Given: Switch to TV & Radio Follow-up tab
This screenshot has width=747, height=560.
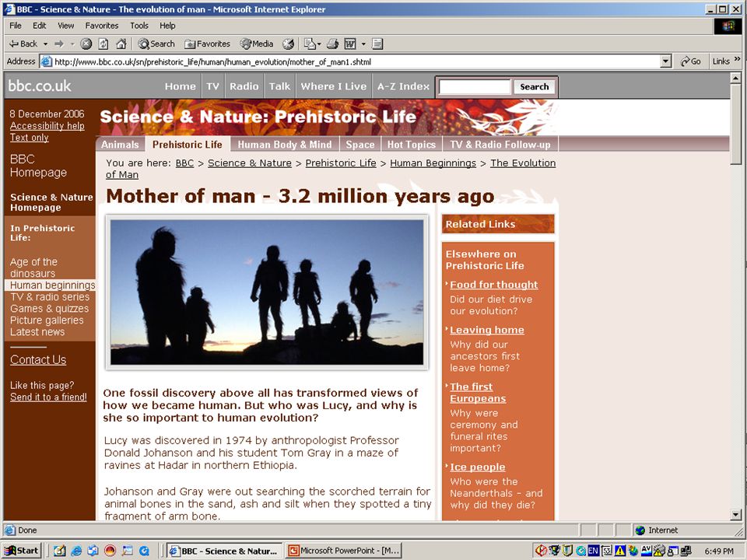Looking at the screenshot, I should [x=500, y=145].
